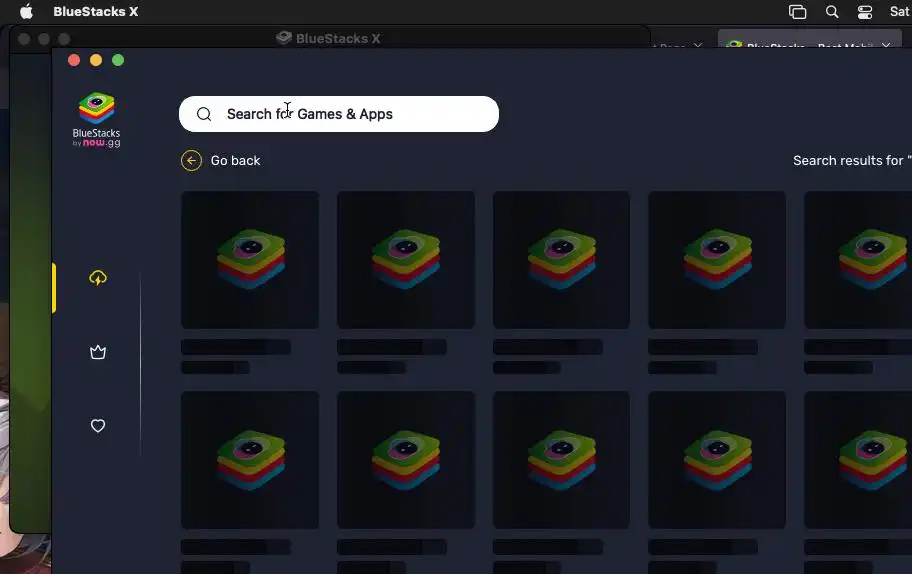Viewport: 912px width, 574px height.
Task: Open the Apple menu
Action: click(26, 11)
